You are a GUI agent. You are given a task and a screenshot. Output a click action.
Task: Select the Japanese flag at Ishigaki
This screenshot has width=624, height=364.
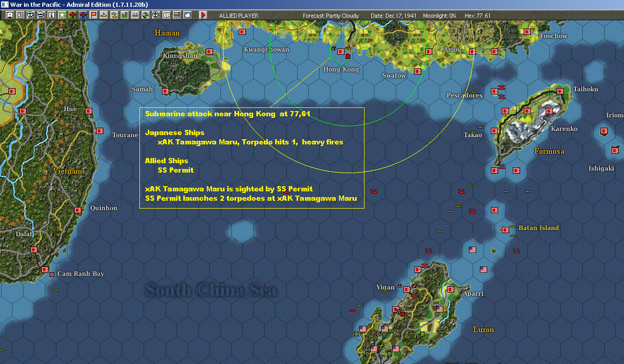pos(615,151)
